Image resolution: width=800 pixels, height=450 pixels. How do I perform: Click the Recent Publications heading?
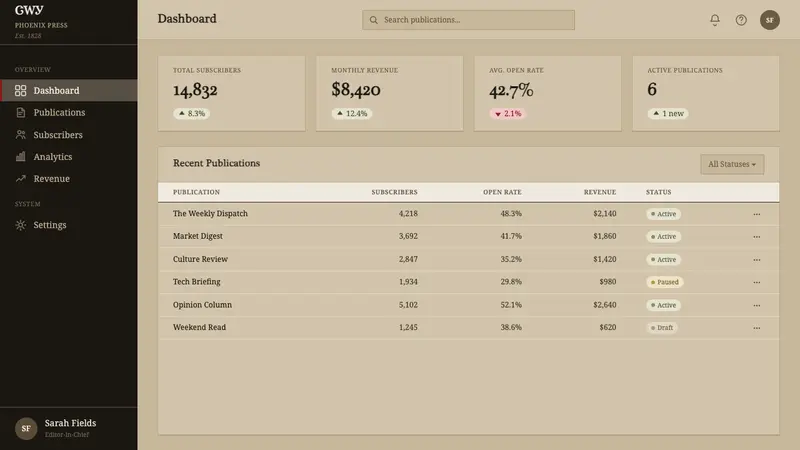[216, 163]
